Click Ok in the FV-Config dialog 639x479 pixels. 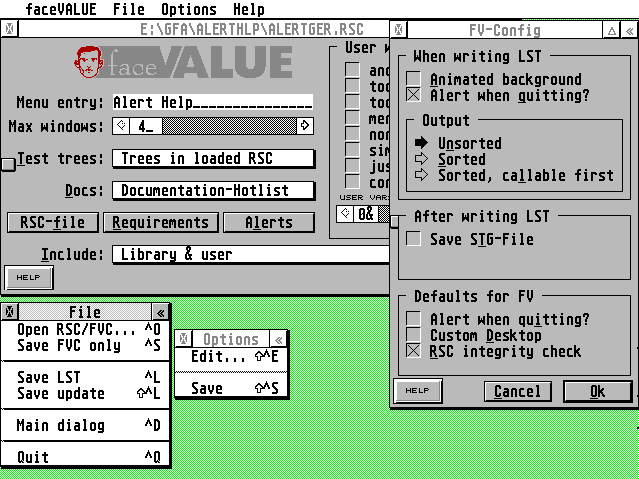pos(597,391)
